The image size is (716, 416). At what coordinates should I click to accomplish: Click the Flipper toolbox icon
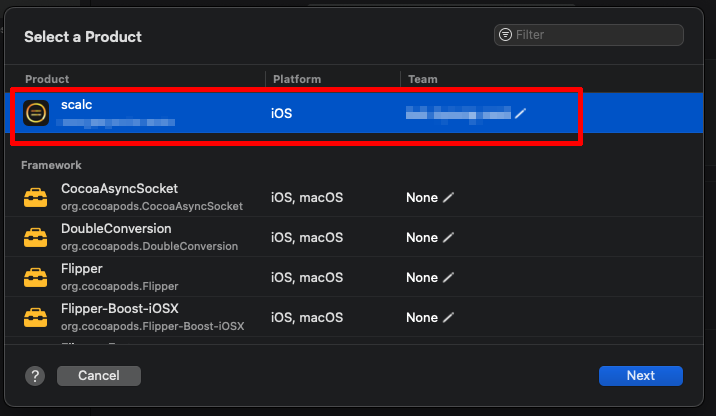click(36, 278)
